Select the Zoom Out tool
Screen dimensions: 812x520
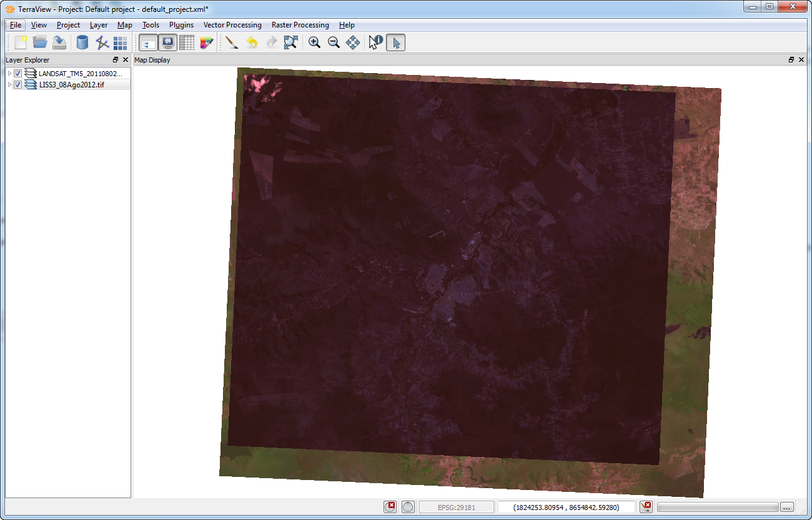(334, 42)
